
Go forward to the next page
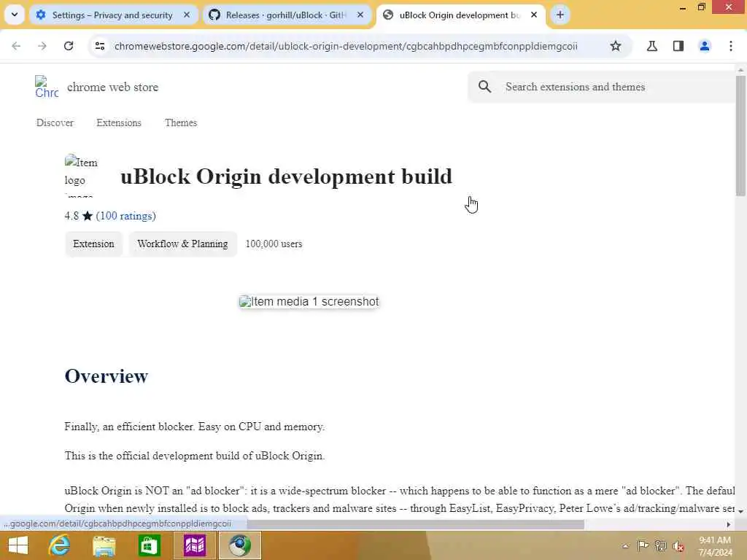(42, 46)
